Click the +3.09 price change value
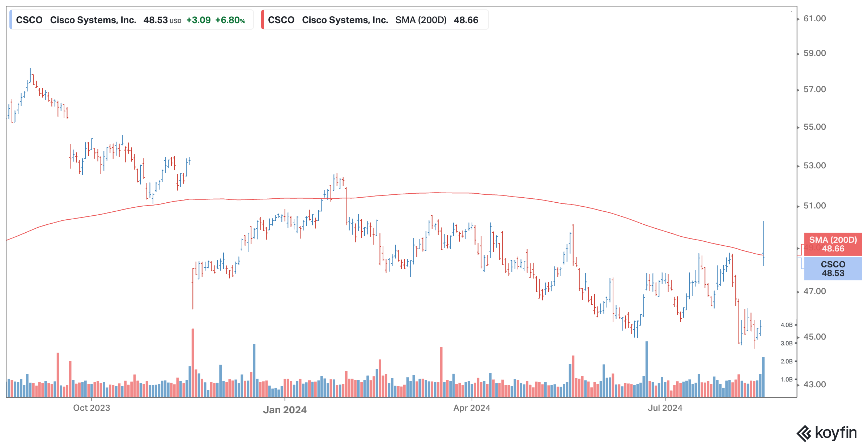The height and width of the screenshot is (448, 868). [198, 20]
